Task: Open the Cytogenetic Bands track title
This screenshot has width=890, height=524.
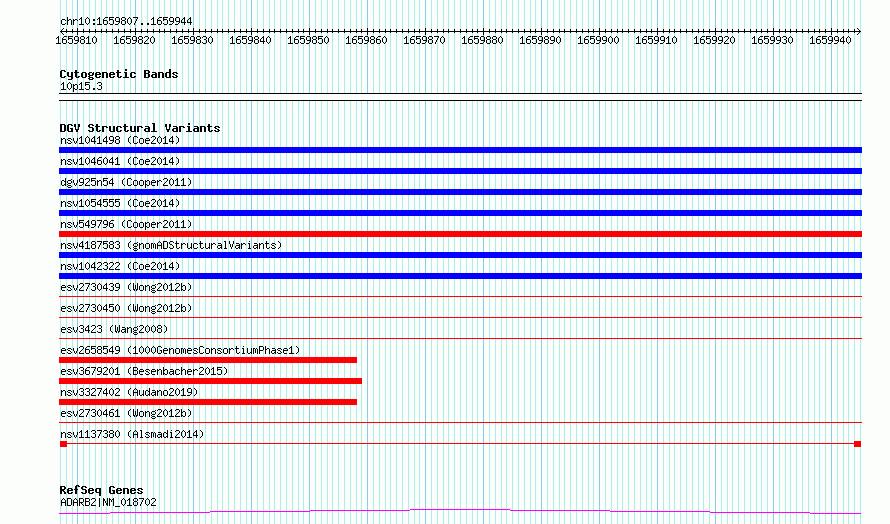Action: (x=119, y=74)
